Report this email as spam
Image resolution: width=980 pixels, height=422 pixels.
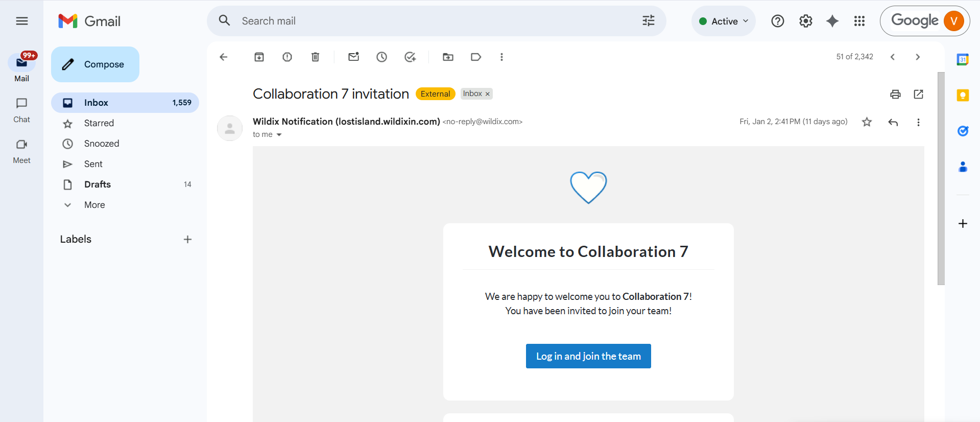pos(288,57)
